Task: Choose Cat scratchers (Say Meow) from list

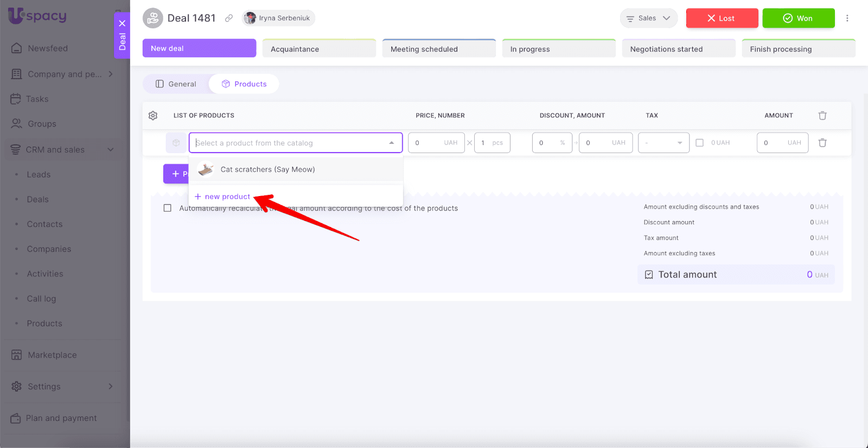Action: pyautogui.click(x=267, y=169)
